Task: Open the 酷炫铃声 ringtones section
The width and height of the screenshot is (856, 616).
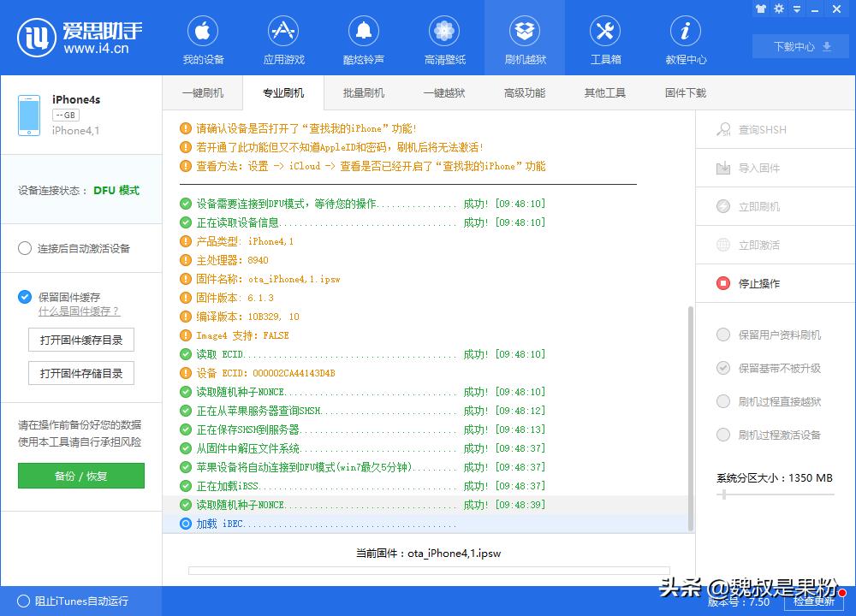Action: pyautogui.click(x=363, y=38)
